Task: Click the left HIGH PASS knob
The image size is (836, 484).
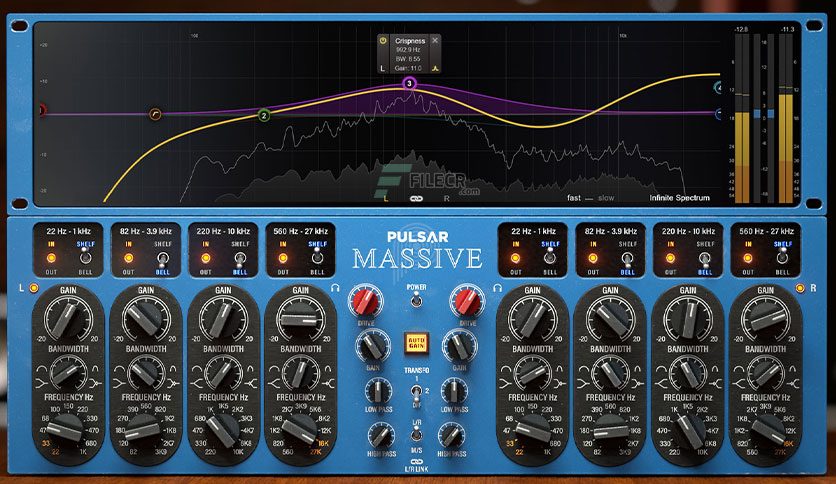Action: tap(381, 436)
